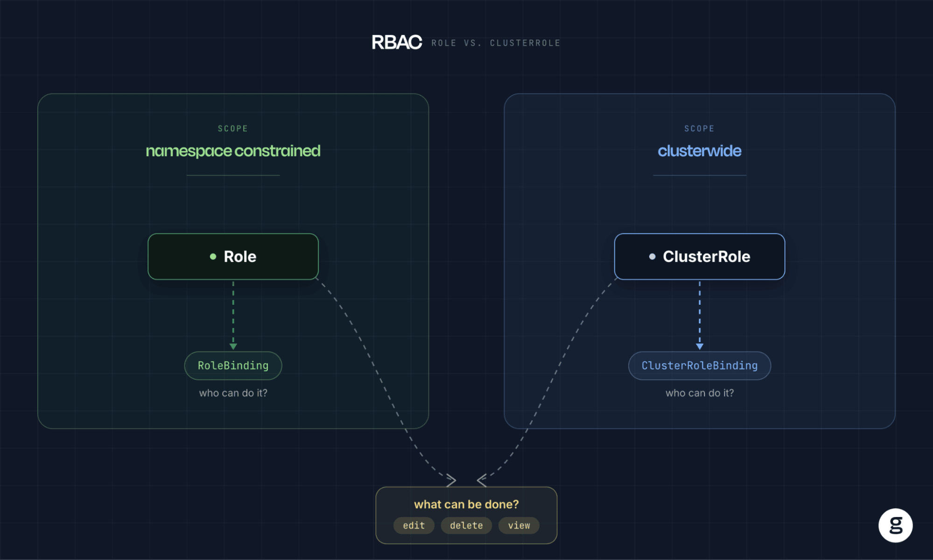Image resolution: width=933 pixels, height=560 pixels.
Task: Click the namespace constrained heading
Action: click(x=233, y=151)
